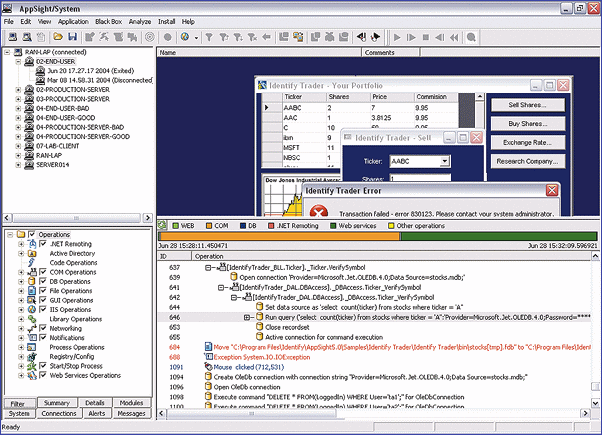Expand the 02-PRODUCTION-SERVER node
This screenshot has width=602, height=435.
click(x=18, y=89)
